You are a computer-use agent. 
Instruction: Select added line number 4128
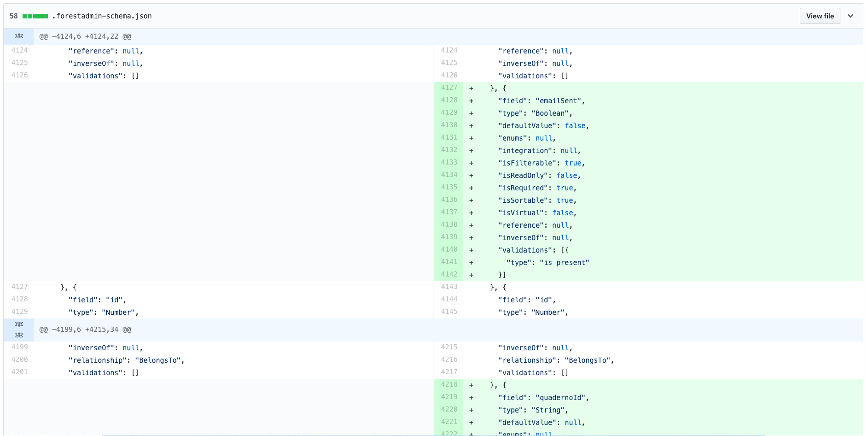[449, 100]
